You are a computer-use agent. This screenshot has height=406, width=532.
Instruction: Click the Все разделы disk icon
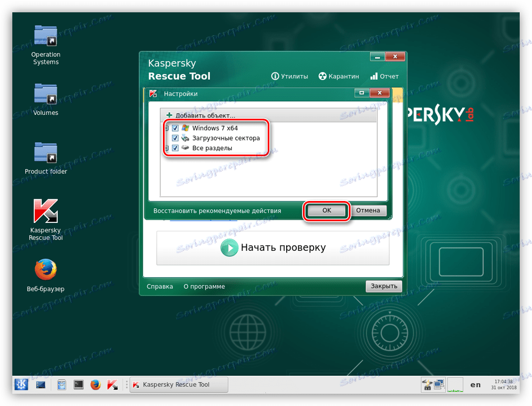pos(185,147)
